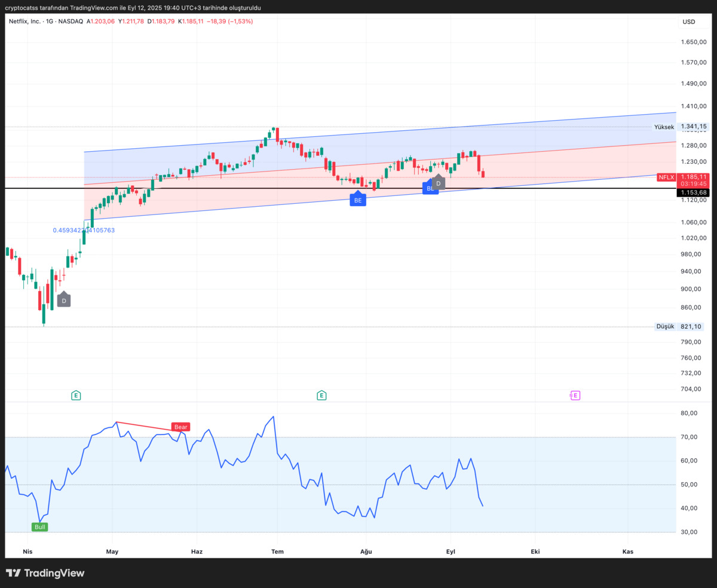Viewport: 717px width, 588px height.
Task: Click the 1.230,00 price axis label
Action: click(x=694, y=161)
